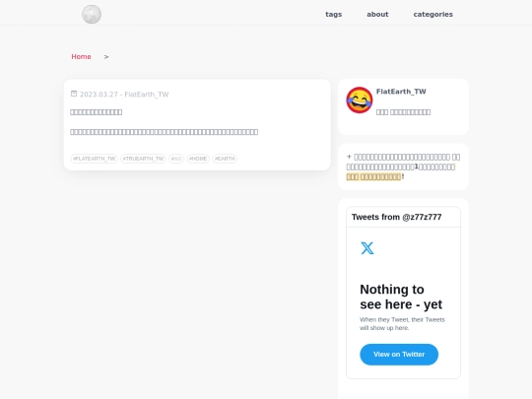Click View on Twitter button
532x399 pixels.
pyautogui.click(x=399, y=355)
